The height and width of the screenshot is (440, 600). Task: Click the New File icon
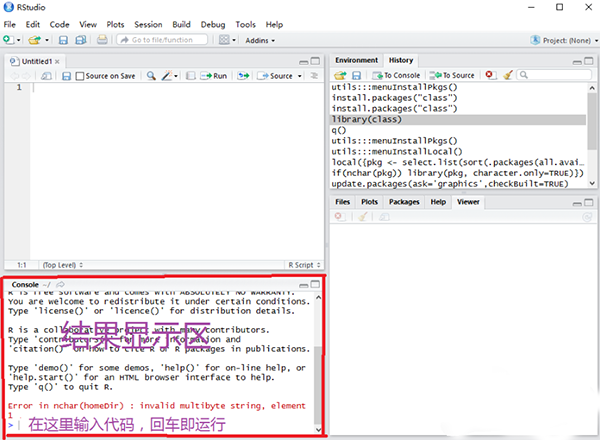[x=8, y=40]
